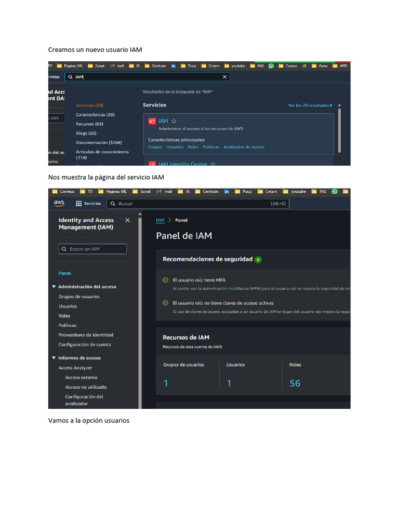The height and width of the screenshot is (532, 399).
Task: Open the Auna bookmark folder
Action: pyautogui.click(x=320, y=66)
